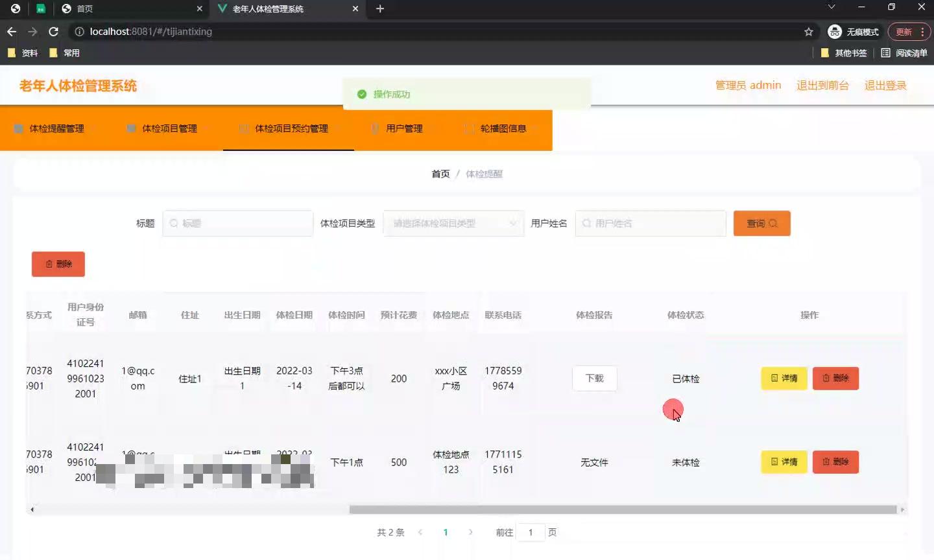Close the 老年人体检管理系统 tab
Viewport: 934px width, 560px height.
(x=355, y=8)
